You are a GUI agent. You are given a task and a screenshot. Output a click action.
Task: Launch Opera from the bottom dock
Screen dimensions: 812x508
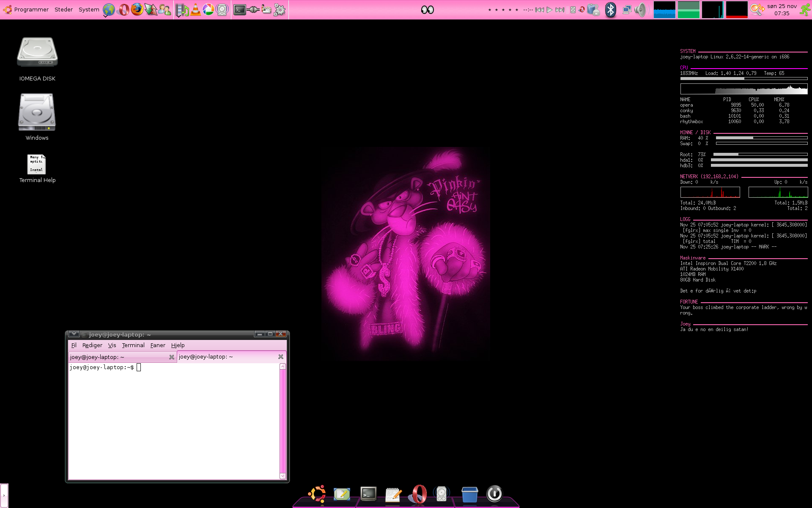418,494
